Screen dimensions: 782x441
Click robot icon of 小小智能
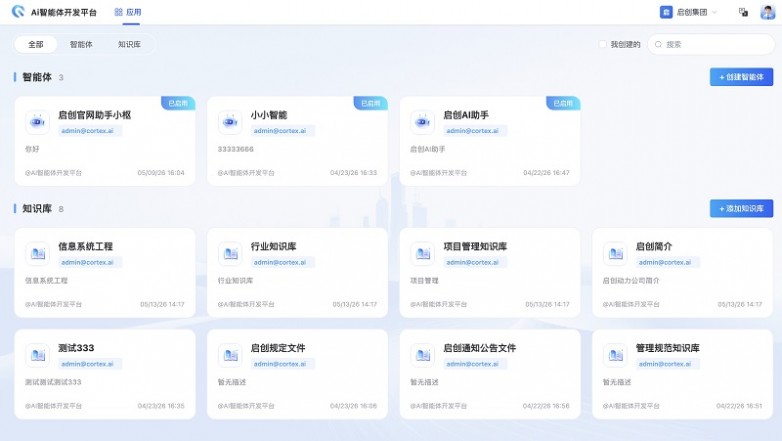tap(230, 122)
